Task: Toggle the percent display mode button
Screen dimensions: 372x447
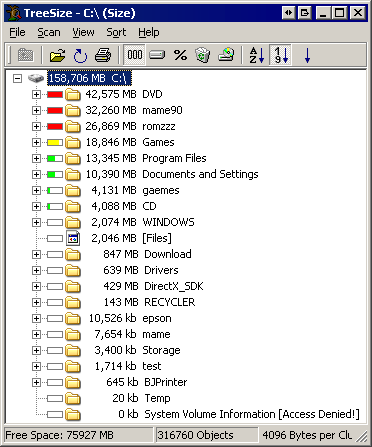Action: point(180,55)
